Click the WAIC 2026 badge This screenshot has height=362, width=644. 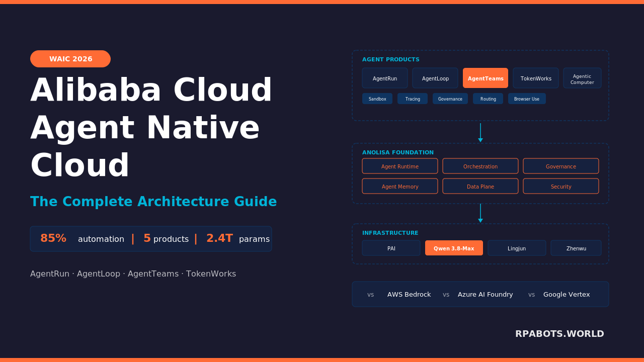(70, 59)
